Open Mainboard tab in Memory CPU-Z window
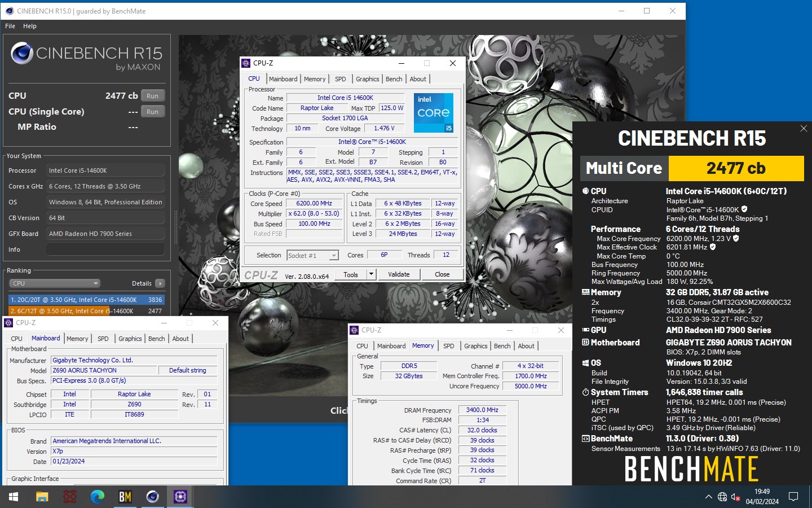This screenshot has height=508, width=812. pyautogui.click(x=391, y=346)
